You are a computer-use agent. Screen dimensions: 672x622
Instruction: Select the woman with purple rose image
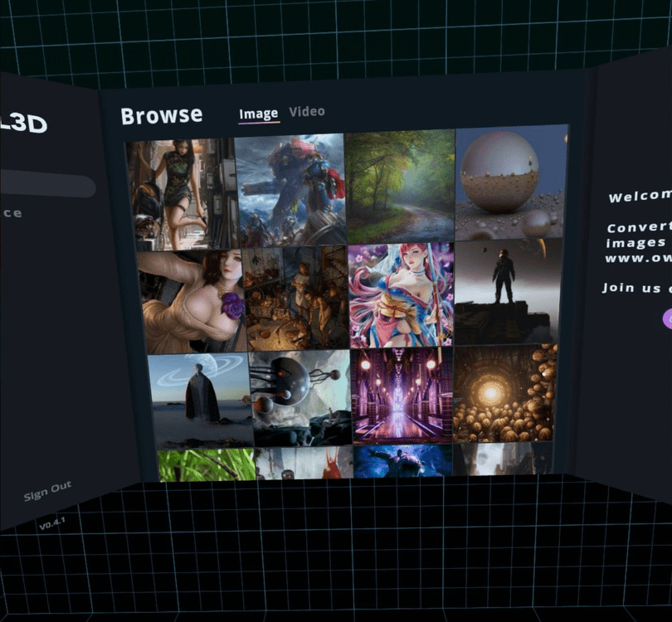point(191,302)
